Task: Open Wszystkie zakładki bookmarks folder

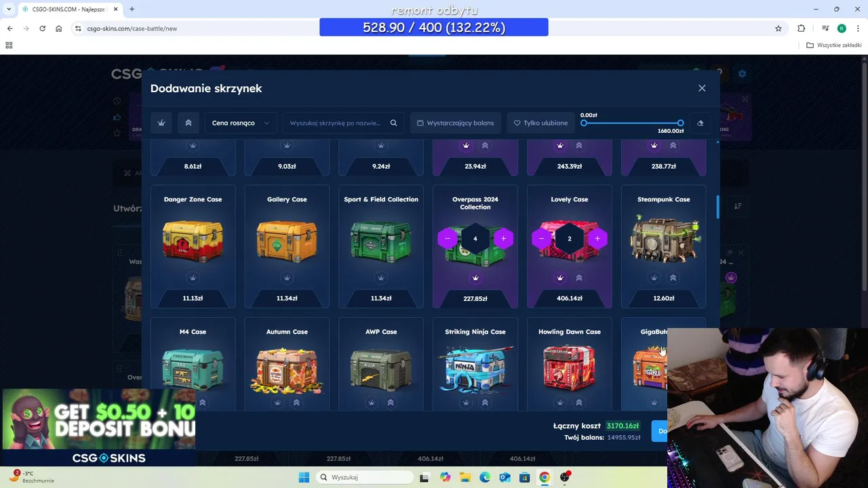Action: coord(834,45)
